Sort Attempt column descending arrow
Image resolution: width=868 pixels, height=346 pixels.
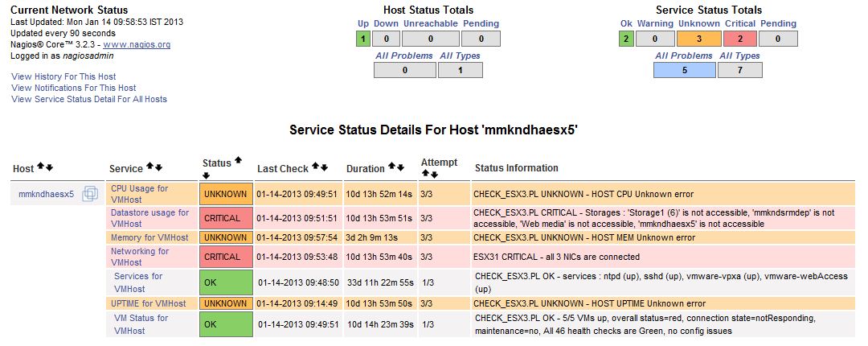(433, 175)
